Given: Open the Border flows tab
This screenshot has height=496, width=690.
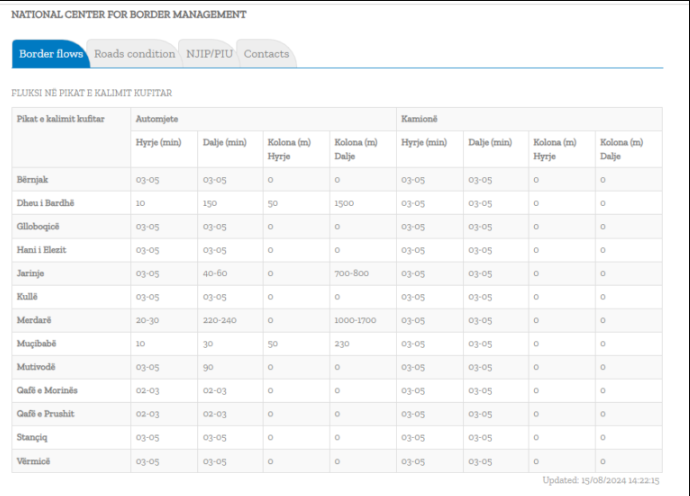Looking at the screenshot, I should click(51, 54).
